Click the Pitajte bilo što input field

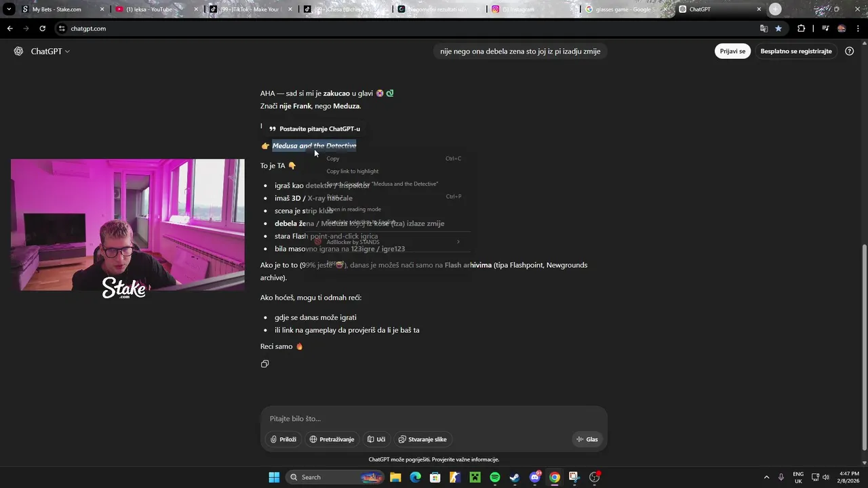coord(434,419)
